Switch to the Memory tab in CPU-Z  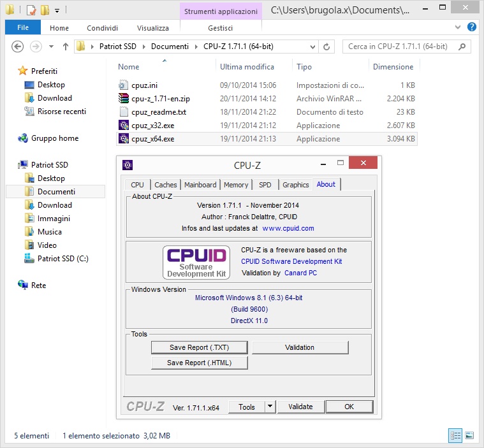click(x=236, y=185)
